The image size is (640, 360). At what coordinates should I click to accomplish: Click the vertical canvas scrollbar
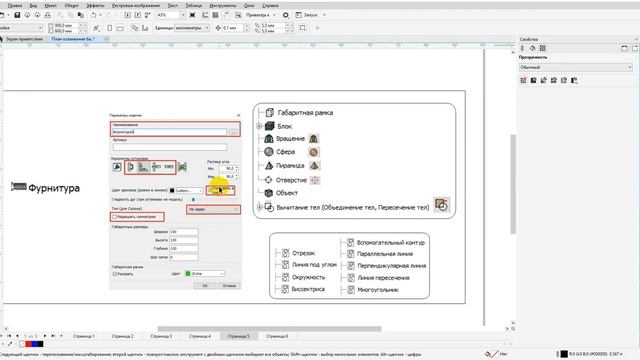point(513,184)
